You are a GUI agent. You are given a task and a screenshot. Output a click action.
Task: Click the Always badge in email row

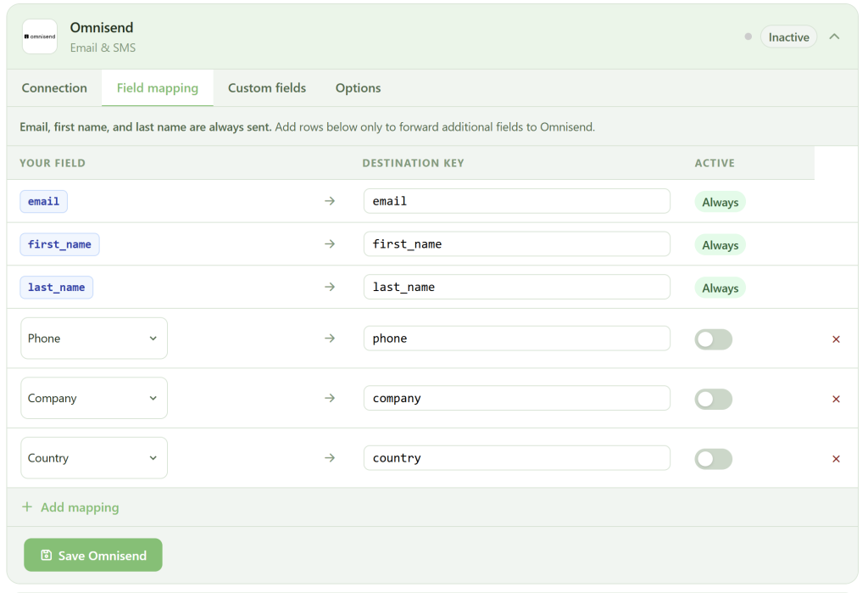tap(721, 202)
